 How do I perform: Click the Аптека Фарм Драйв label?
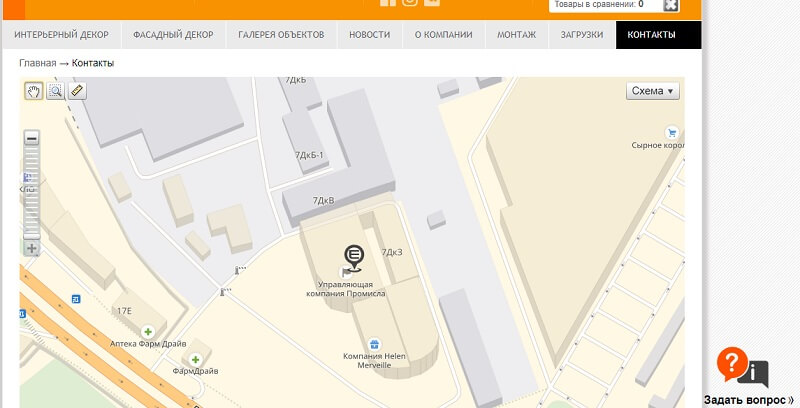(148, 344)
